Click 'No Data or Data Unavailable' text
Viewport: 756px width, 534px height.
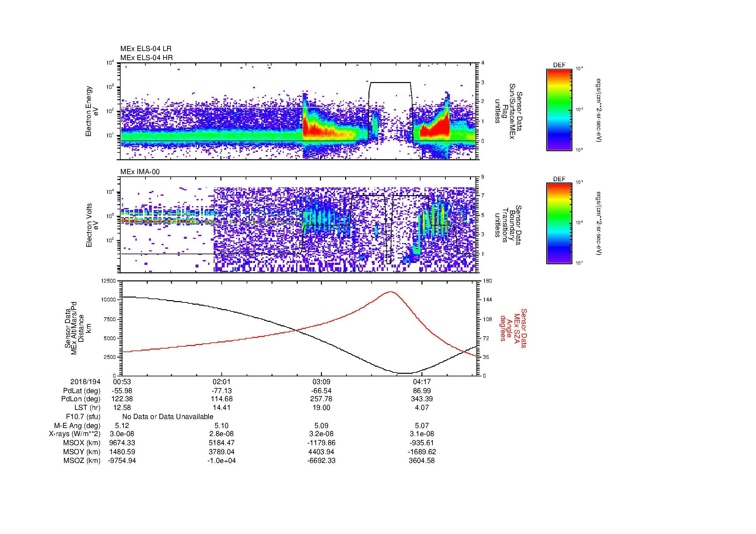tap(168, 417)
